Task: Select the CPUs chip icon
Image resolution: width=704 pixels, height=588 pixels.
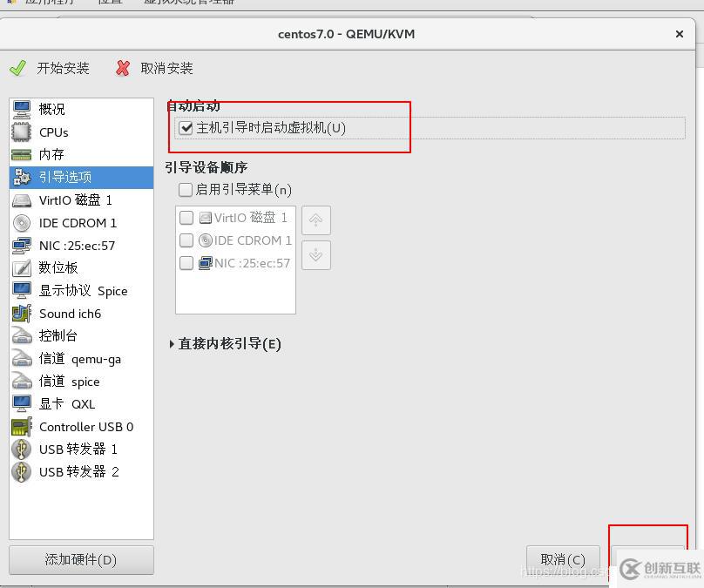Action: 22,132
